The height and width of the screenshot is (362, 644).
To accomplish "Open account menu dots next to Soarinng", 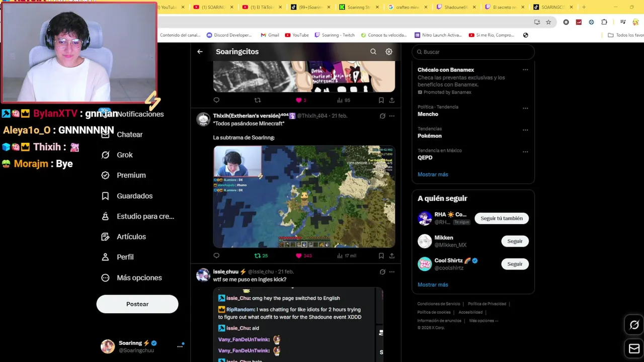I will click(180, 346).
